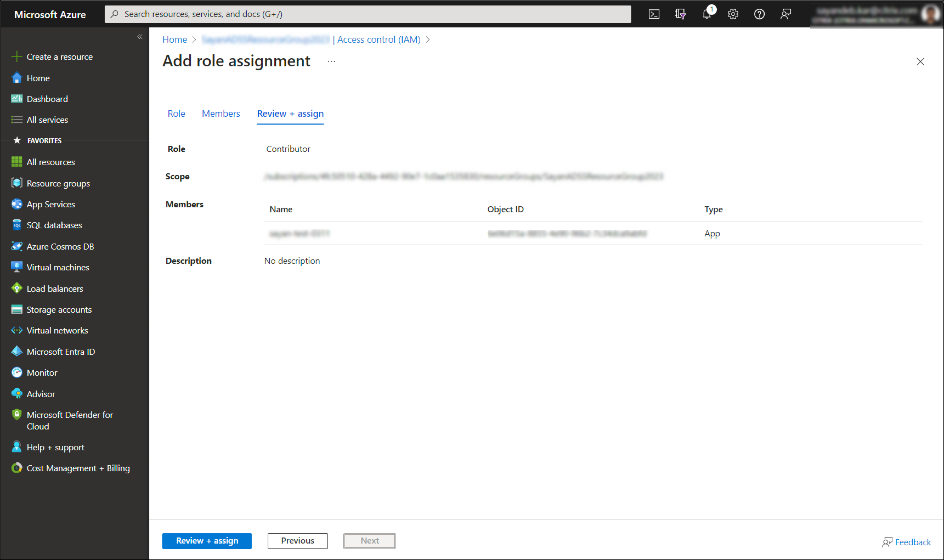Open All services

coord(39,120)
